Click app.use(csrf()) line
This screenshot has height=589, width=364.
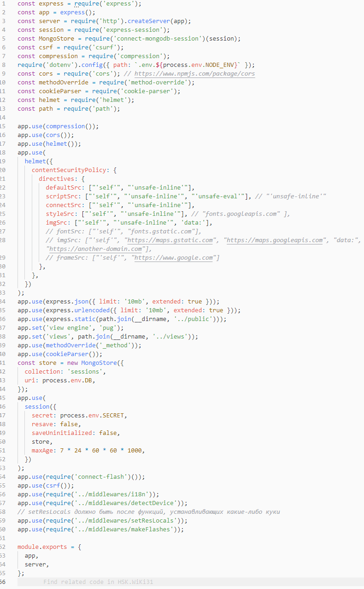tap(46, 485)
